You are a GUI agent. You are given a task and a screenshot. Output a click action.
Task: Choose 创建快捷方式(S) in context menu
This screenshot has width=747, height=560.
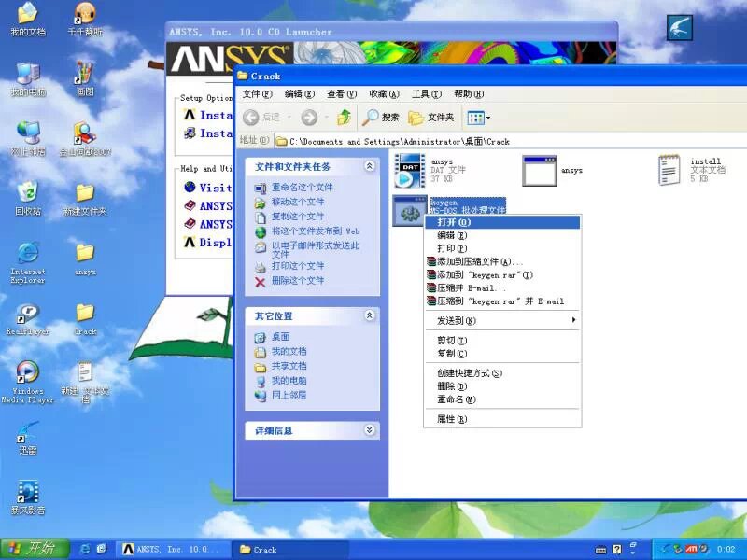point(502,372)
